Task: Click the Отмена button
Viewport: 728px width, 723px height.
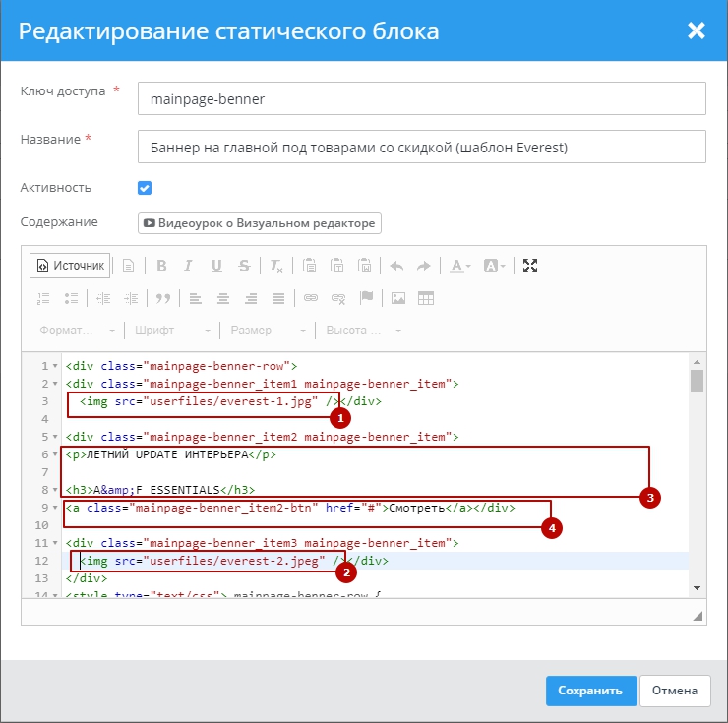Action: pos(675,691)
